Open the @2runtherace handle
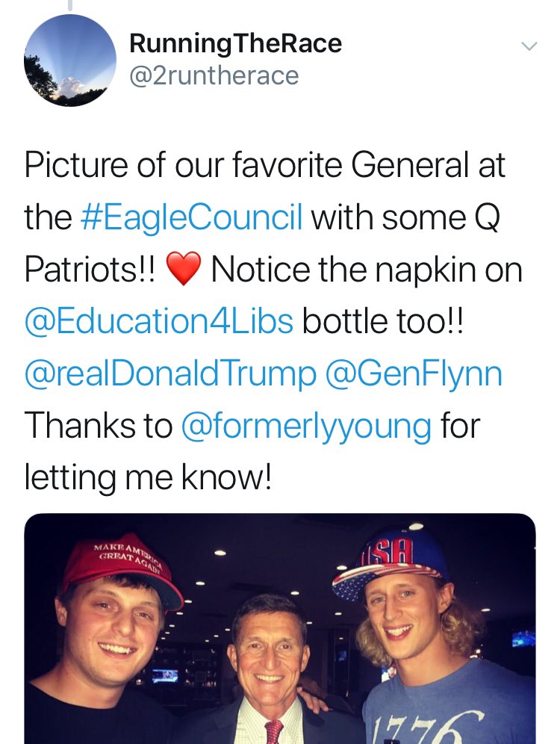The height and width of the screenshot is (744, 560). (214, 75)
